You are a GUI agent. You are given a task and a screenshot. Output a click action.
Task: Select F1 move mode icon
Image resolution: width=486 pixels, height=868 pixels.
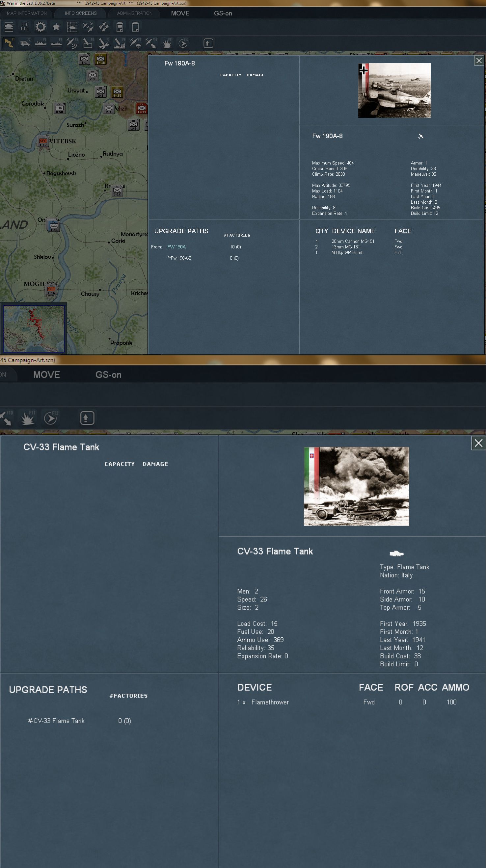[x=9, y=43]
